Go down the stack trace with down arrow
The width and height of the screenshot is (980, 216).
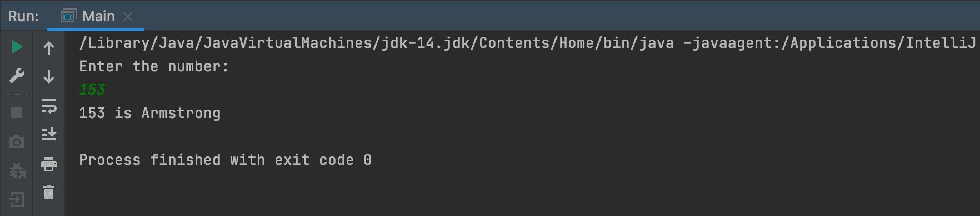[49, 76]
